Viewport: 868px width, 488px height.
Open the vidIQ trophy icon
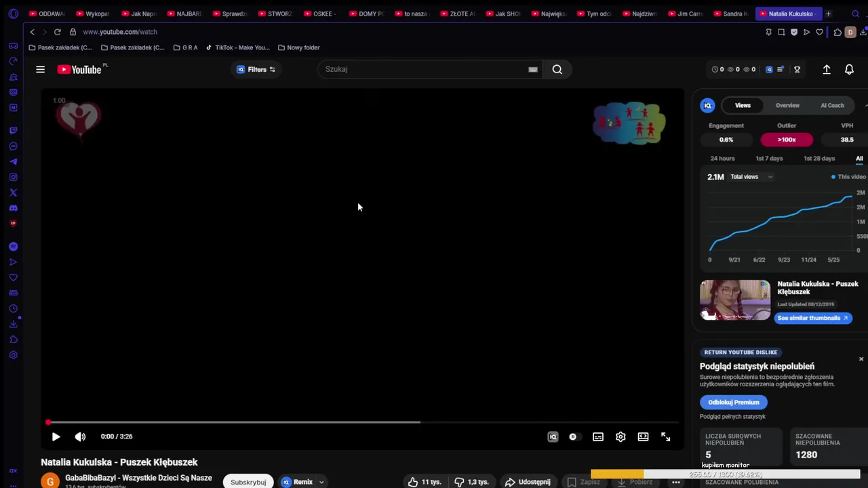coord(797,69)
